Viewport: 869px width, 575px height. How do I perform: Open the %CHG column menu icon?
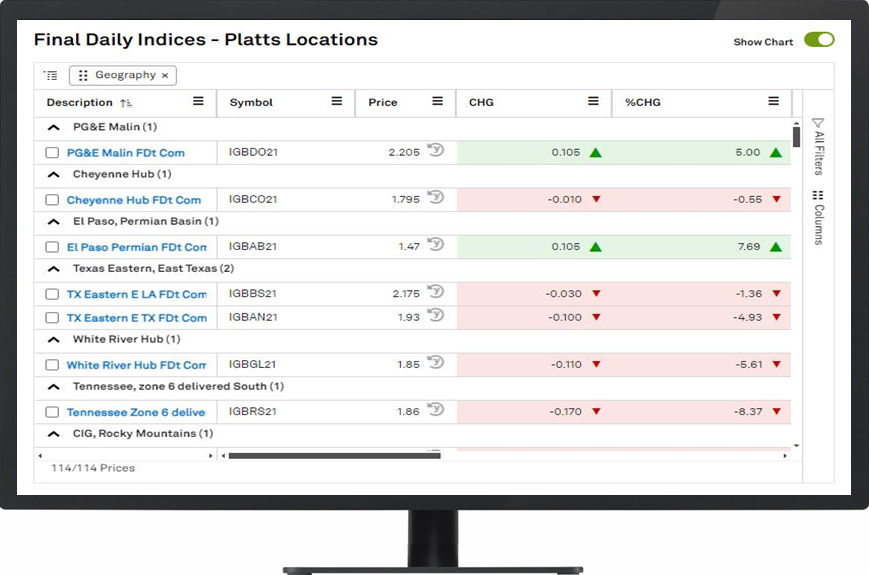(773, 102)
